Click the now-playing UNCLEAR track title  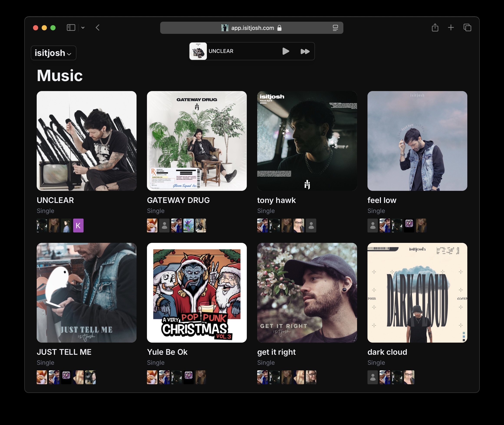tap(221, 51)
